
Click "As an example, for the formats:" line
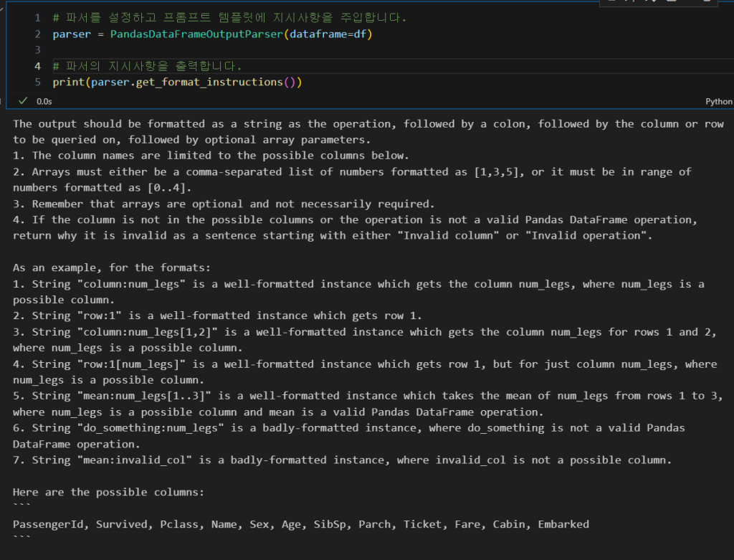coord(112,268)
